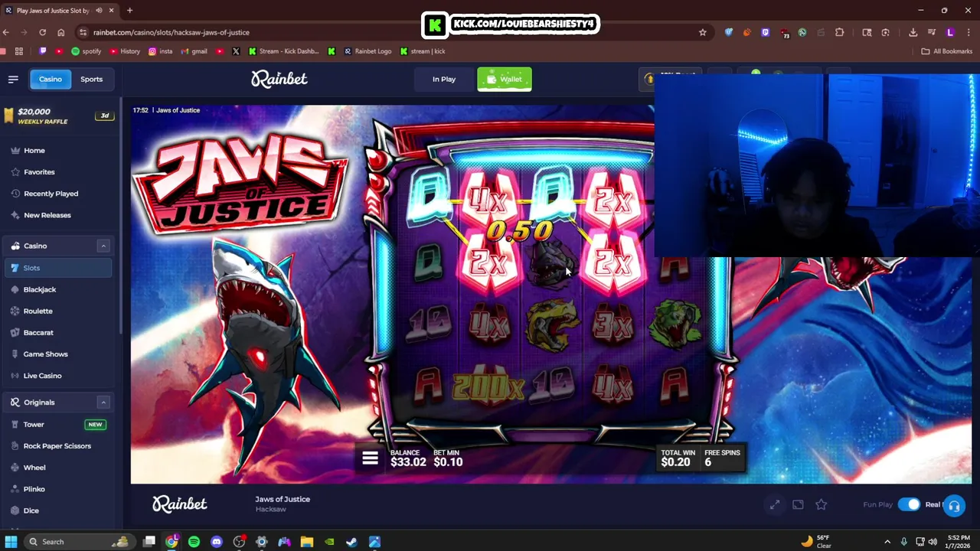Open New Releases in sidebar

pos(47,215)
